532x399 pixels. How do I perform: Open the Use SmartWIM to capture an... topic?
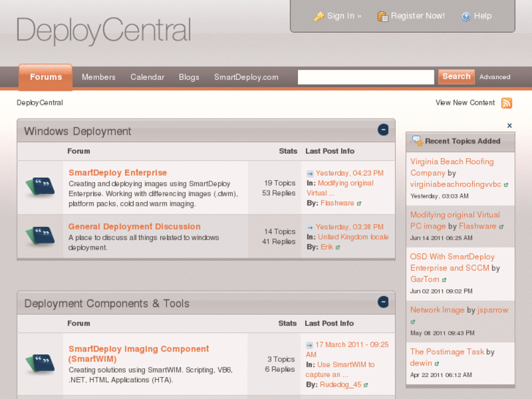pyautogui.click(x=340, y=370)
